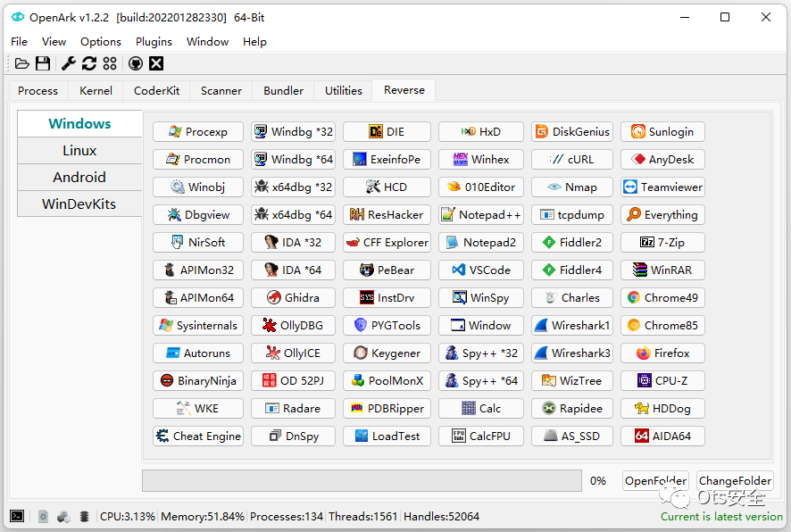The height and width of the screenshot is (532, 791).
Task: Switch to the Scanner tab
Action: click(221, 91)
